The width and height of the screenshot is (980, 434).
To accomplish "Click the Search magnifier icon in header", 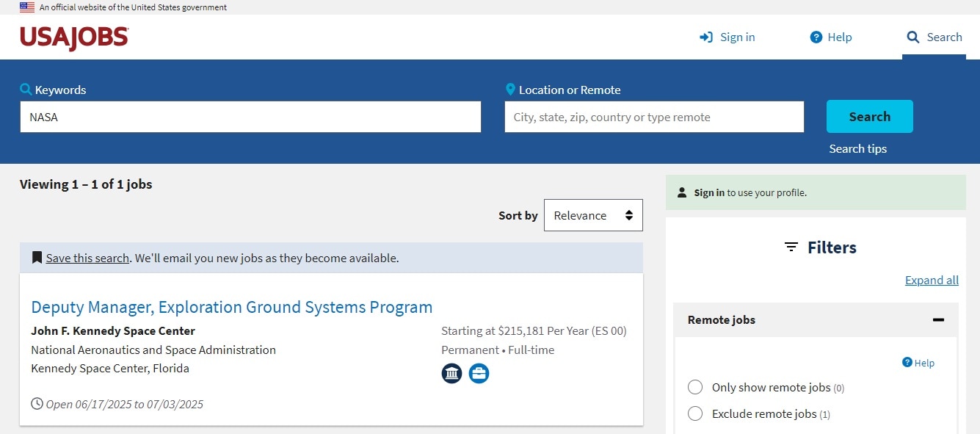I will pyautogui.click(x=913, y=37).
